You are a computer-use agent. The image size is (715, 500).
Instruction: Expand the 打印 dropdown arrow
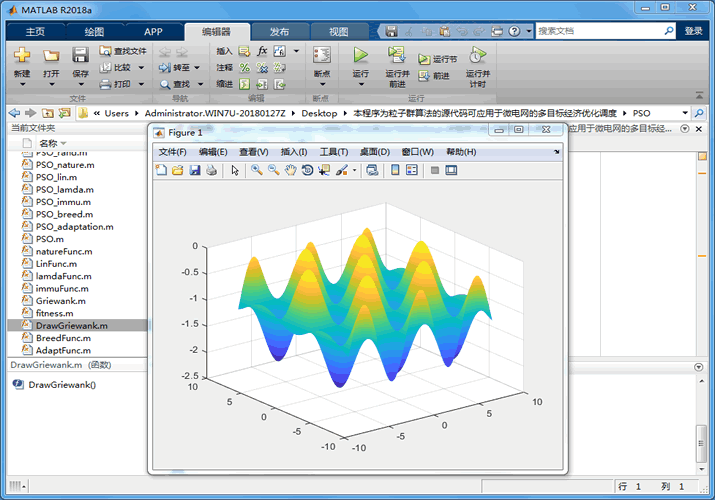[141, 84]
